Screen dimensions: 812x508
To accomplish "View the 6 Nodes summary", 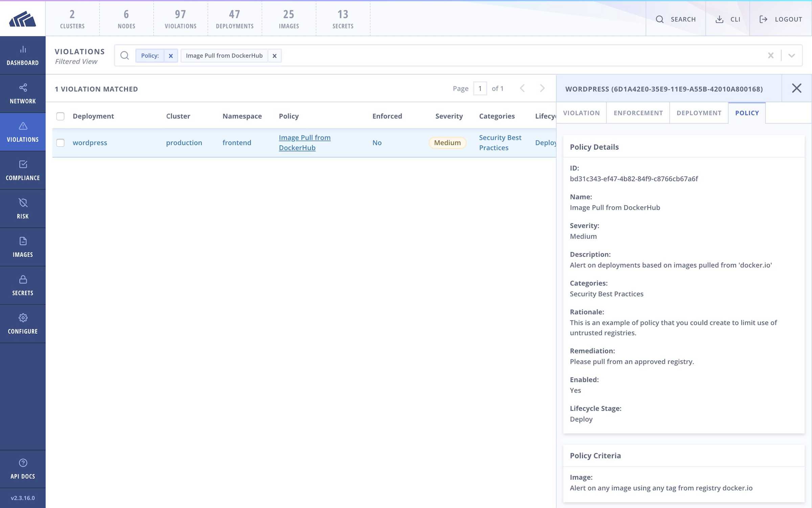I will click(x=127, y=19).
